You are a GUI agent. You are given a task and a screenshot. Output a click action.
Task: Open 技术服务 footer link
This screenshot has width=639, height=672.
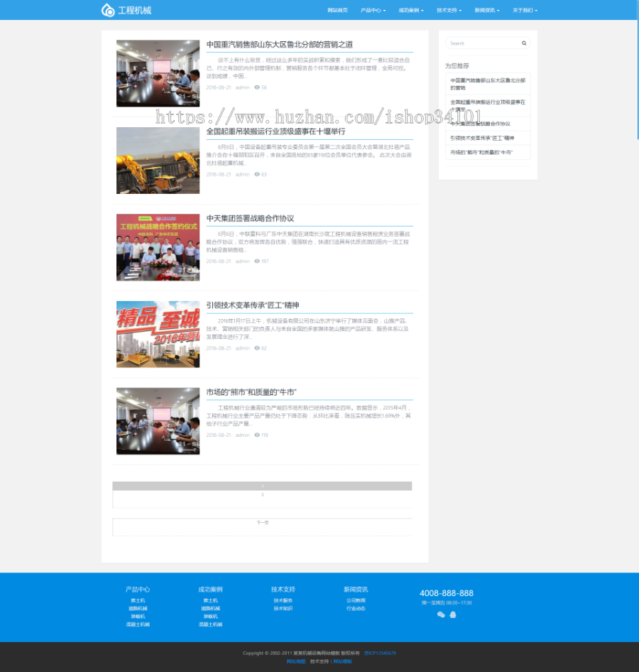click(x=283, y=601)
